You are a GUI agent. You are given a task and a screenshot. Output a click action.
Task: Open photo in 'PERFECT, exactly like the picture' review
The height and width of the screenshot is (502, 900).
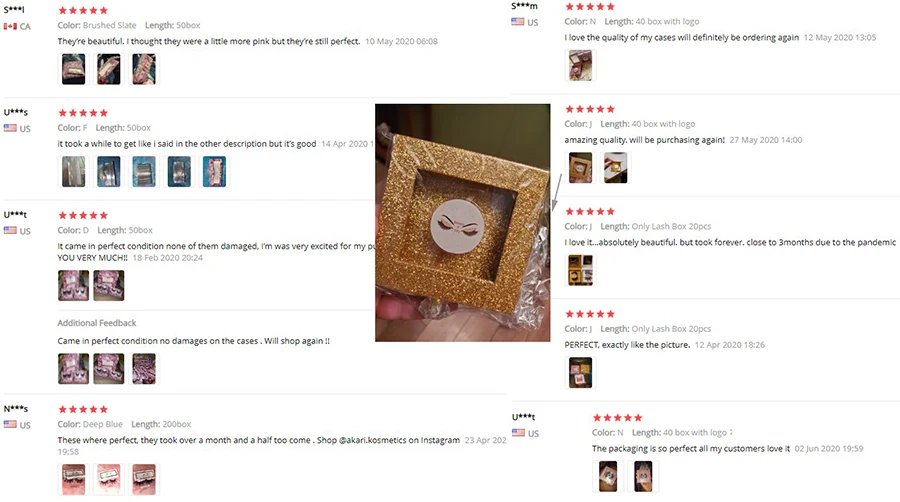pos(580,372)
